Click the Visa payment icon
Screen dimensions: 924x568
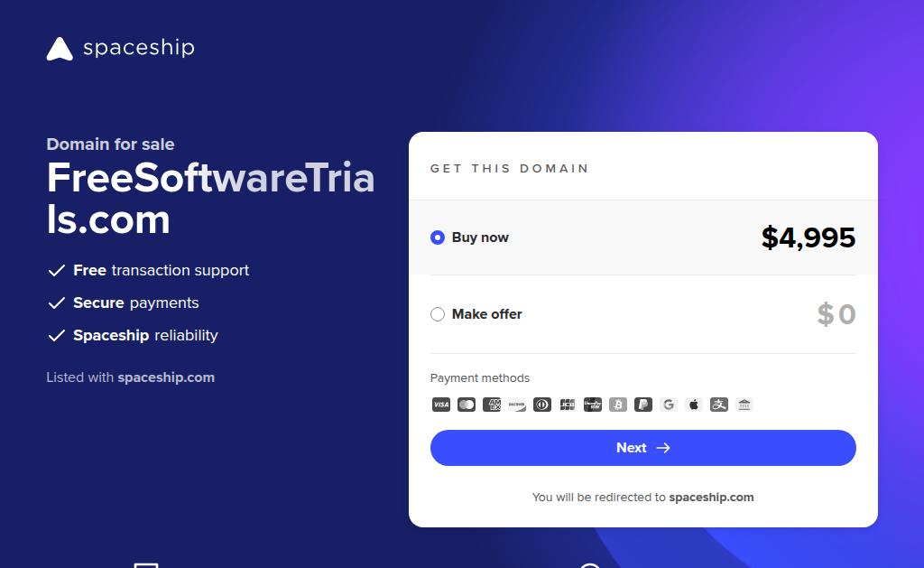tap(440, 405)
